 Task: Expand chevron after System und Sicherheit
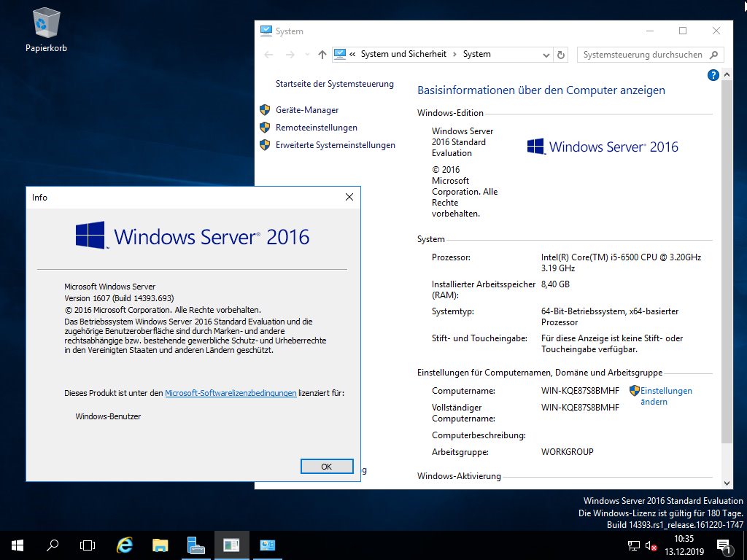[x=454, y=54]
